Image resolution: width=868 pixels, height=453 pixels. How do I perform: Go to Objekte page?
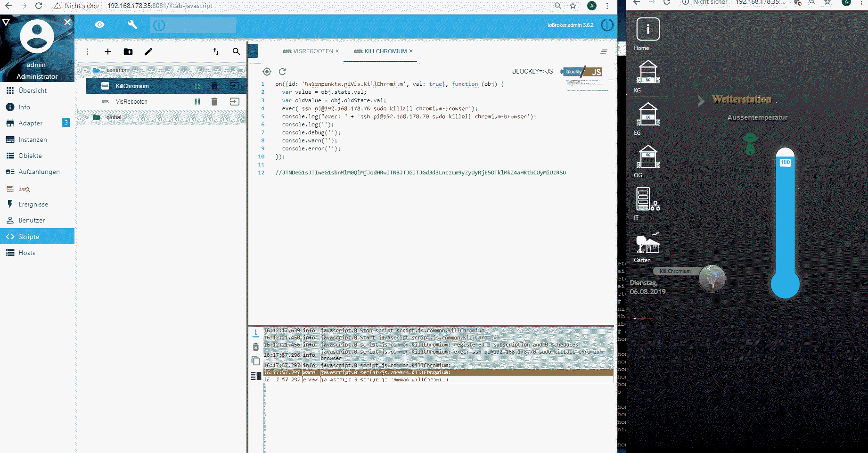tap(37, 156)
